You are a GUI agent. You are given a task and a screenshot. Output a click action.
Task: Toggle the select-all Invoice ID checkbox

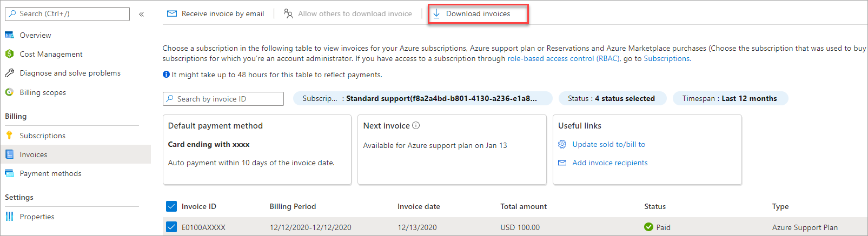(x=171, y=206)
